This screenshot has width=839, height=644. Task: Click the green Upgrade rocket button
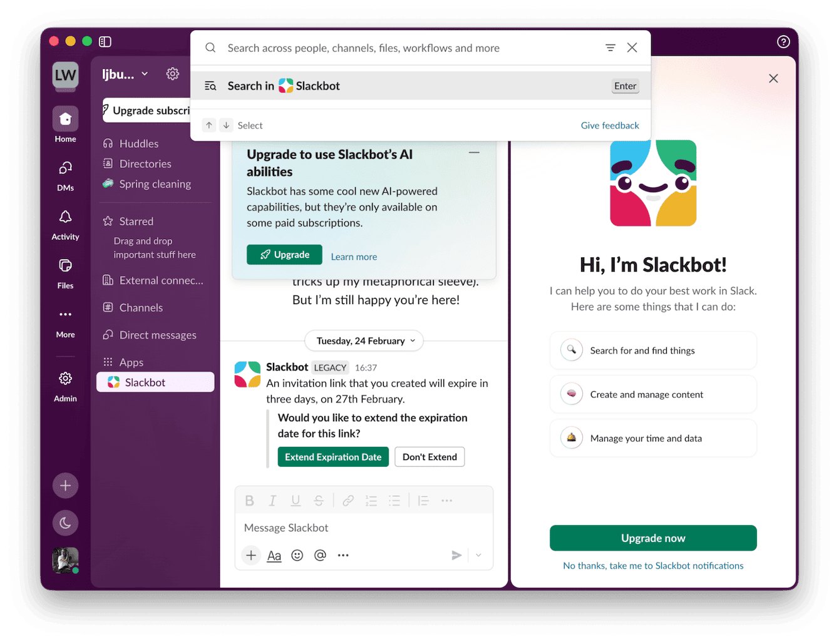pyautogui.click(x=284, y=255)
